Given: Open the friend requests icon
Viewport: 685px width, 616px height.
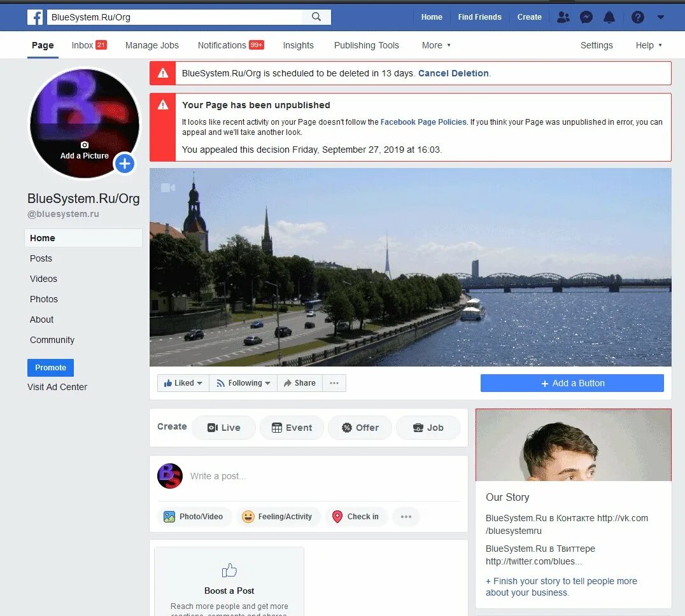Looking at the screenshot, I should pyautogui.click(x=563, y=17).
